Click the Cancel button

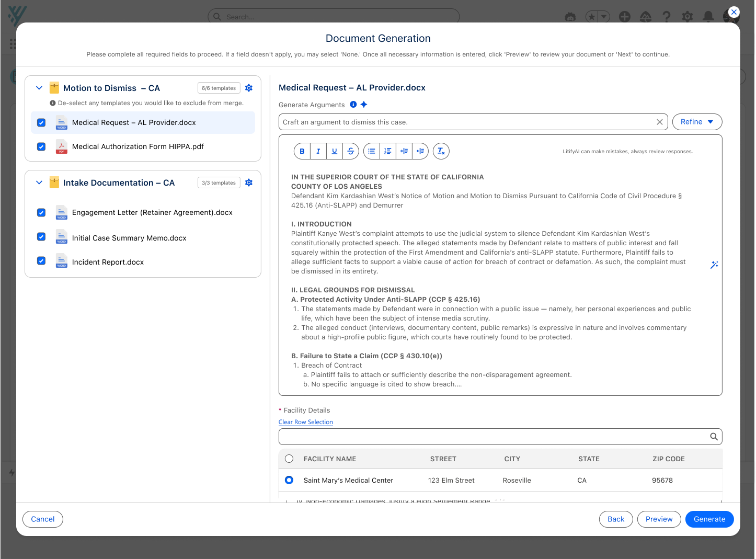(43, 519)
